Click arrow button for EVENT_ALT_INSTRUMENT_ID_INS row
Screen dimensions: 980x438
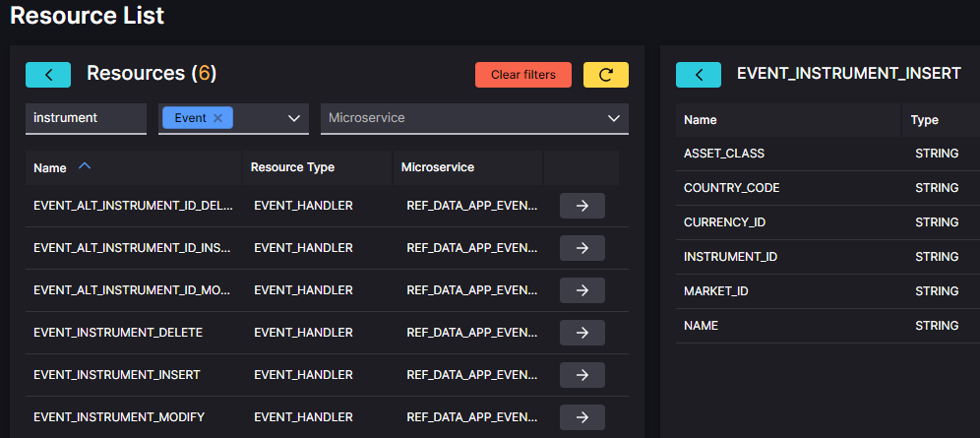coord(582,248)
